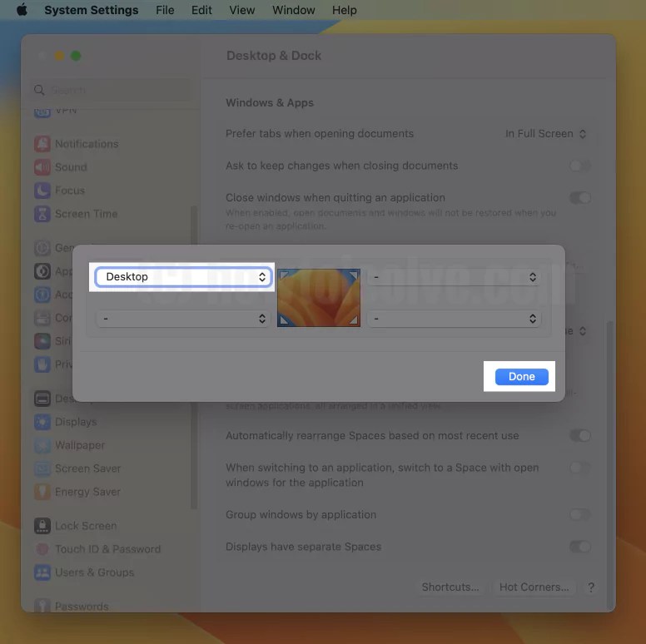
Task: Click the Energy Saver sidebar icon
Action: [42, 492]
